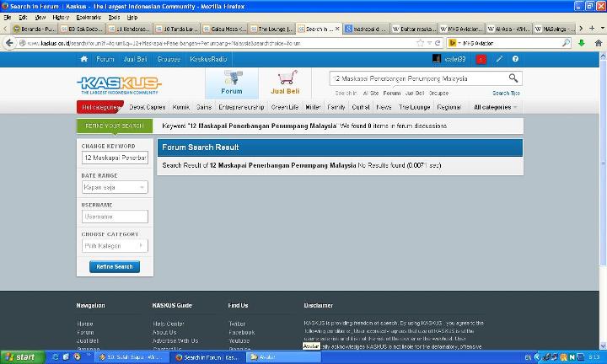The image size is (607, 364).
Task: Open the History menu
Action: (x=61, y=18)
